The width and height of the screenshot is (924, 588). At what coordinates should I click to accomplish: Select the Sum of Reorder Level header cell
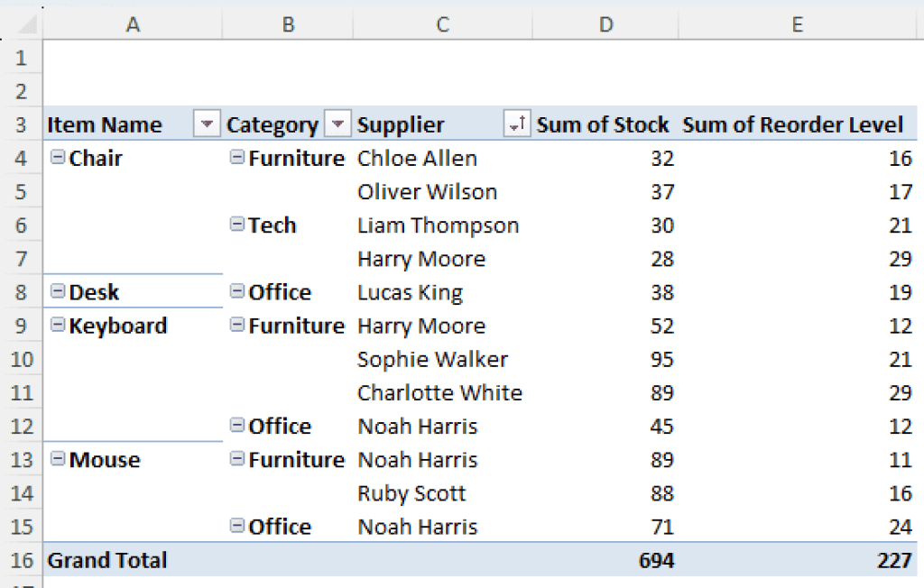798,124
